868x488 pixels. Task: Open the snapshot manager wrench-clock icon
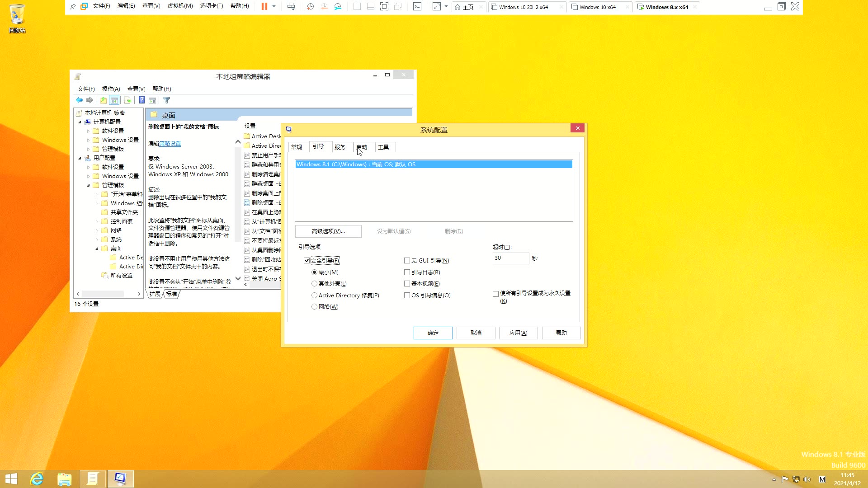pos(338,6)
